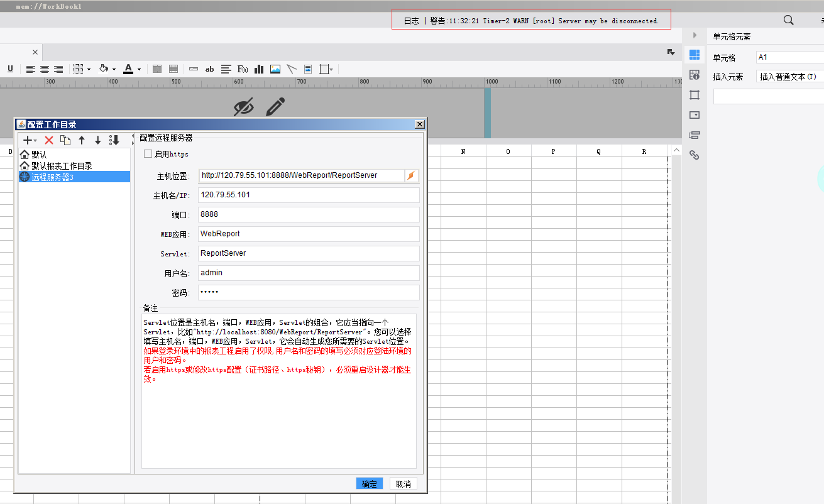The width and height of the screenshot is (824, 504).
Task: Select 默认 in the directory list
Action: tap(74, 155)
